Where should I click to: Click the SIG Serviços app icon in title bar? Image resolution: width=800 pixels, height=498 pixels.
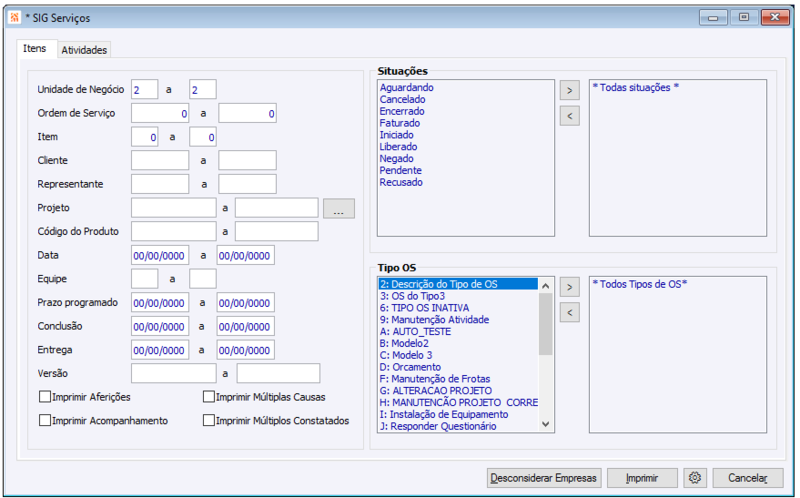click(14, 17)
